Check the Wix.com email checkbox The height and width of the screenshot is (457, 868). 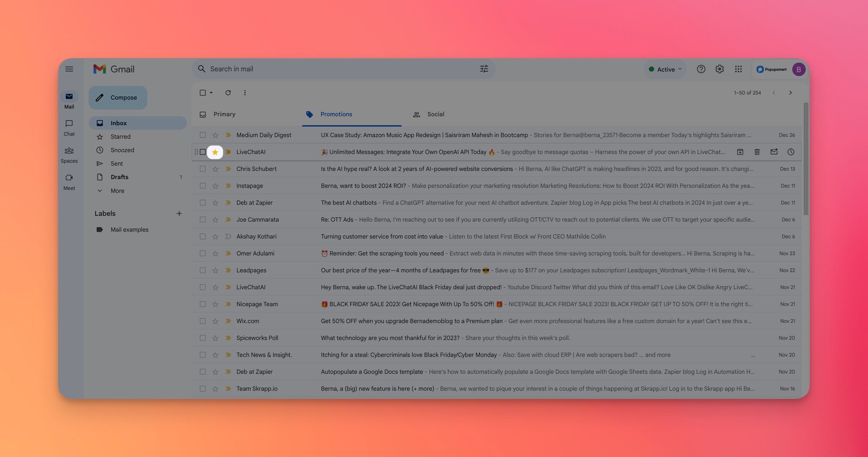click(203, 321)
